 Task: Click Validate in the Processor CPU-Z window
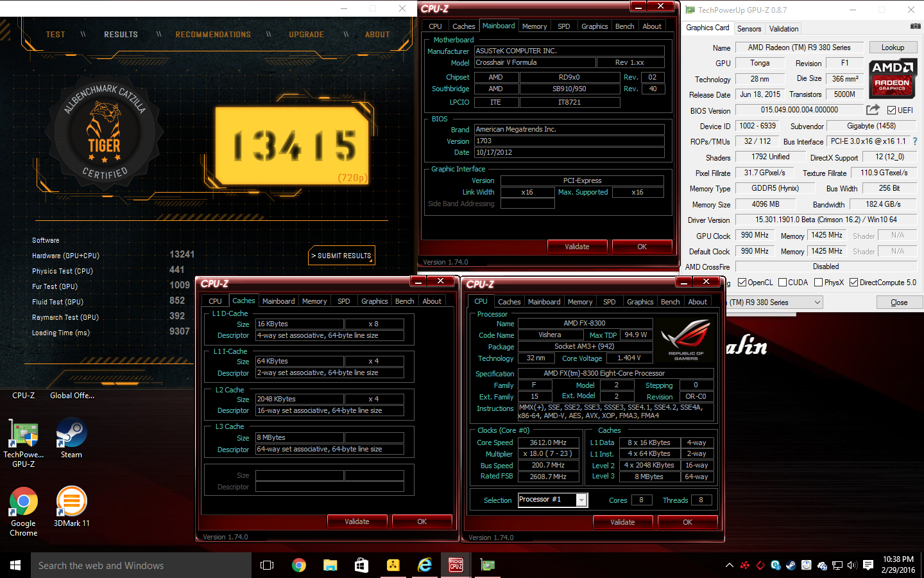coord(622,522)
